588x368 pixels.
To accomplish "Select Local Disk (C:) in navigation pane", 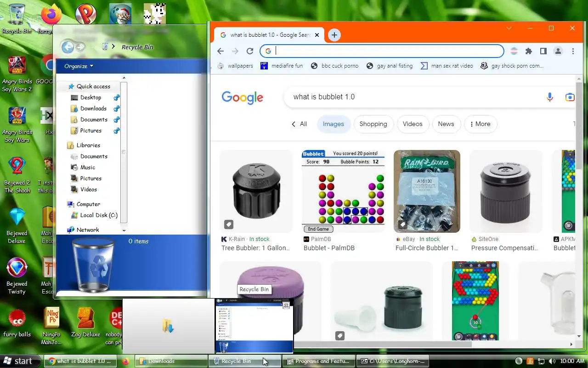I will (94, 215).
